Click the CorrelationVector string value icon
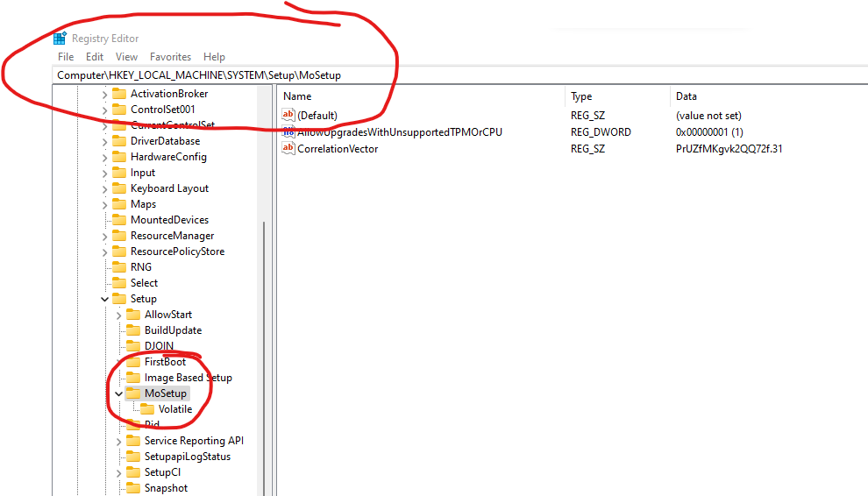This screenshot has height=496, width=868. click(x=288, y=148)
